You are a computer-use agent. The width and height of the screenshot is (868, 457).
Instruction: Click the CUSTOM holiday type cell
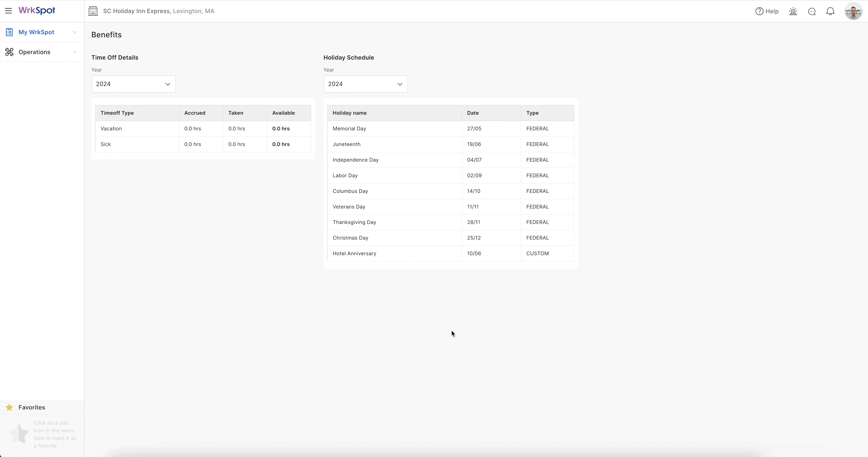(548, 253)
